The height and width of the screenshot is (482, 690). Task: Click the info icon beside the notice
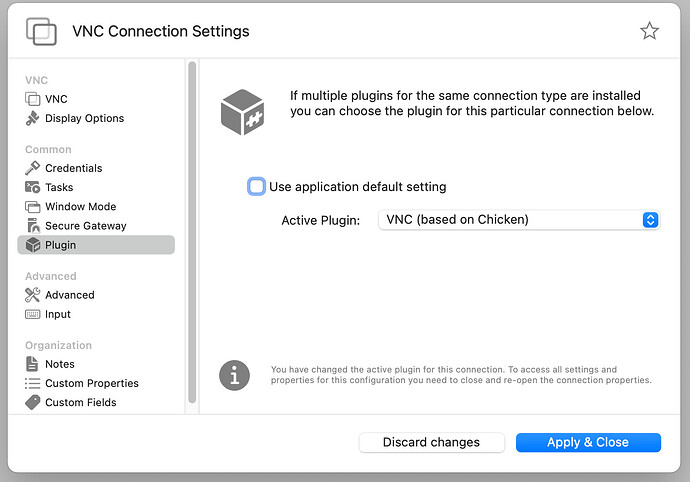click(x=234, y=375)
